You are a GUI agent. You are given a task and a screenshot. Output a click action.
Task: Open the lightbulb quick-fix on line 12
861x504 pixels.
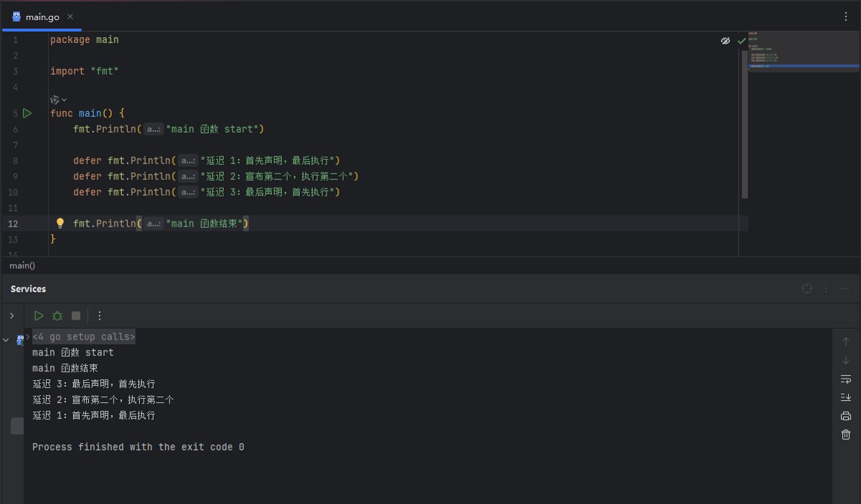coord(60,224)
